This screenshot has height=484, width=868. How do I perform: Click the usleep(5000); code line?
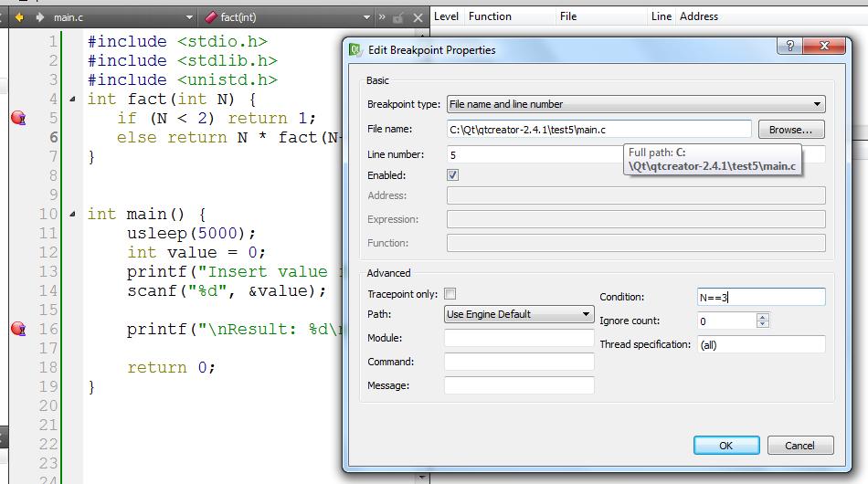pos(192,233)
